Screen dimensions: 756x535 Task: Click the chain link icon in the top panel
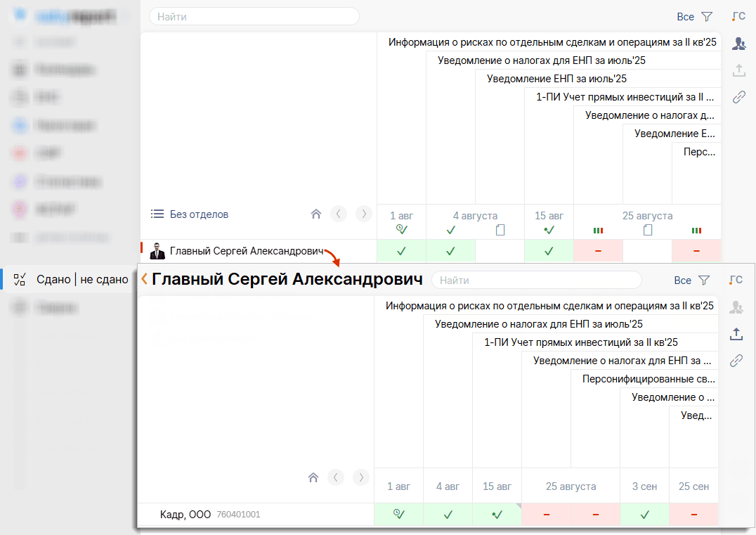(x=738, y=98)
